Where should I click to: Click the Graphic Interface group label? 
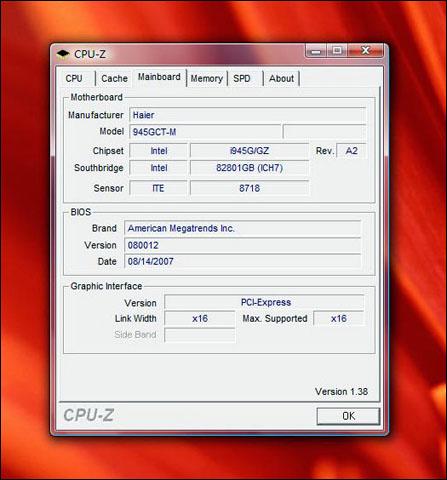tap(106, 286)
